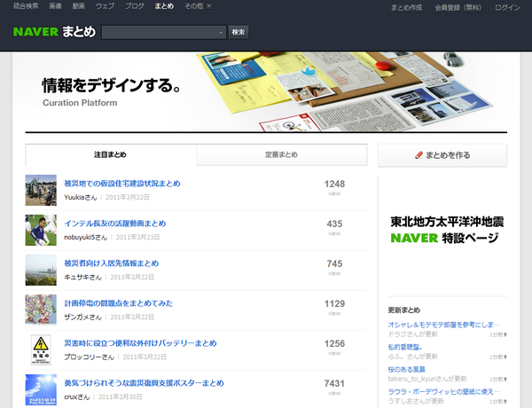Click author name ブロッコリーさん
The height and width of the screenshot is (408, 532).
89,357
